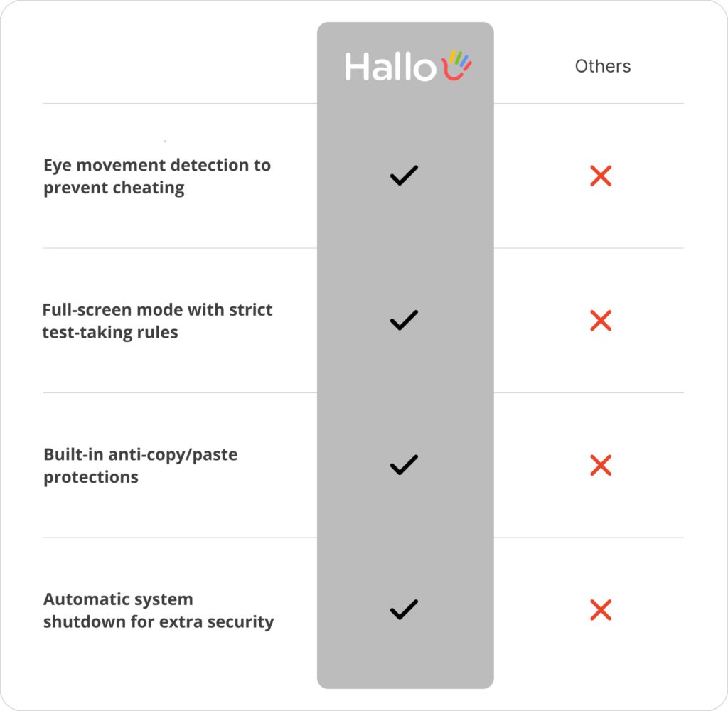Click 'Full-screen mode with strict test-taking rules' text

click(157, 321)
